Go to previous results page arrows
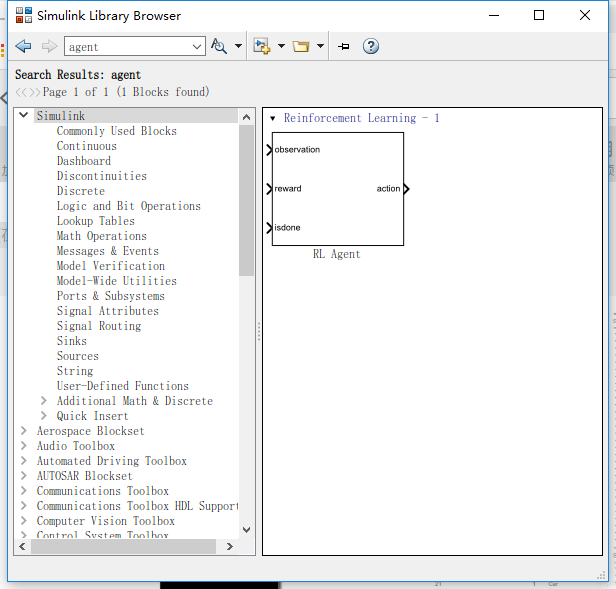The image size is (616, 589). 21,92
